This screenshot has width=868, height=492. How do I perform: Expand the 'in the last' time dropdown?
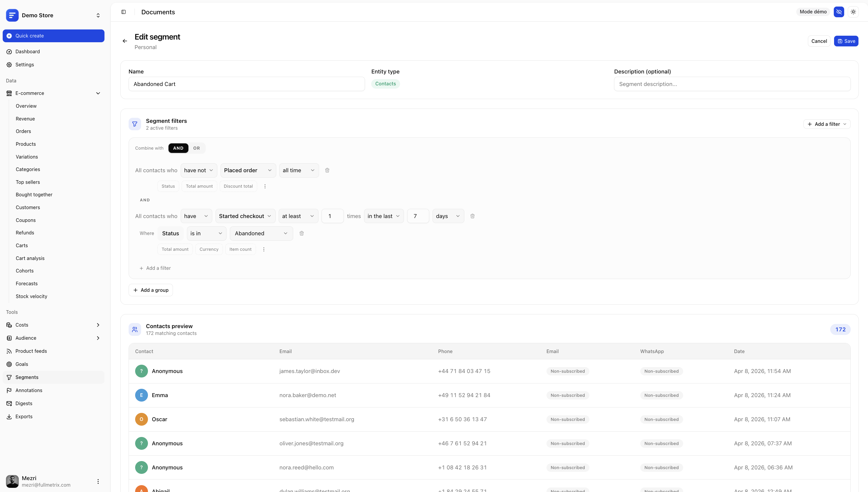[383, 216]
